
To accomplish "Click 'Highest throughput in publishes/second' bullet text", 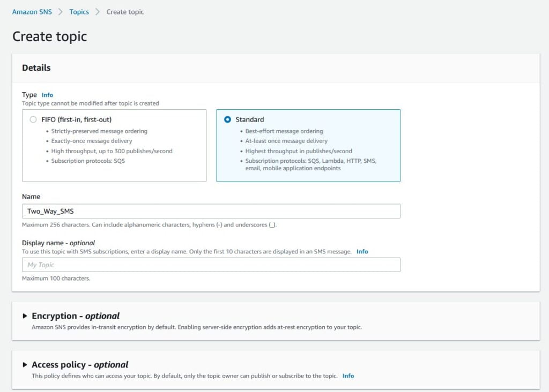I will 299,151.
